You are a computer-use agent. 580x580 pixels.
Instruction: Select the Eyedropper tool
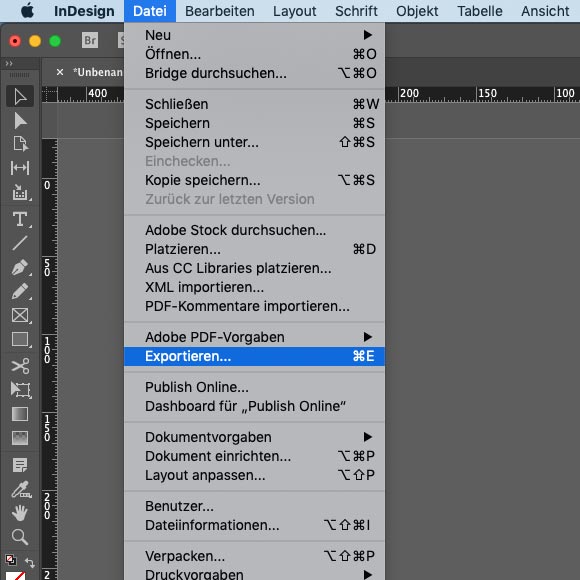(20, 489)
